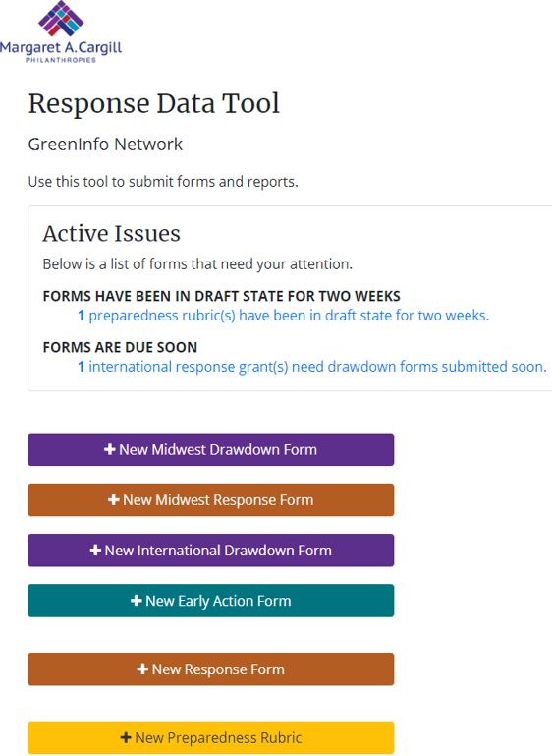Viewport: 552px width, 756px height.
Task: Create a New Preparedness Rubric
Action: (x=210, y=737)
